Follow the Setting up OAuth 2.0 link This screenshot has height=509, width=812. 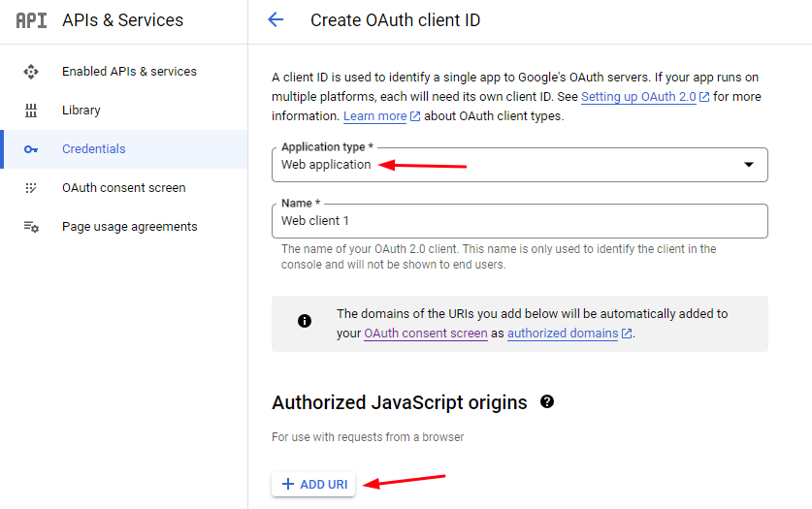click(x=638, y=97)
